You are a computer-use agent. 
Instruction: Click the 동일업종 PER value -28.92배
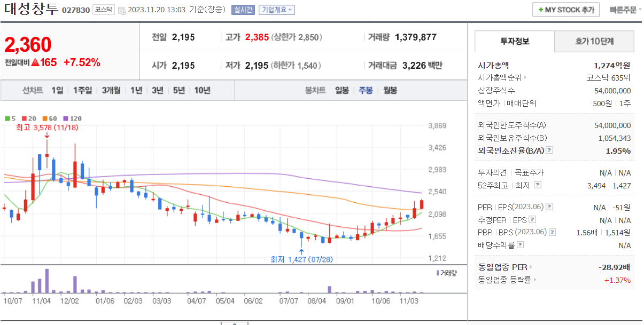click(615, 267)
